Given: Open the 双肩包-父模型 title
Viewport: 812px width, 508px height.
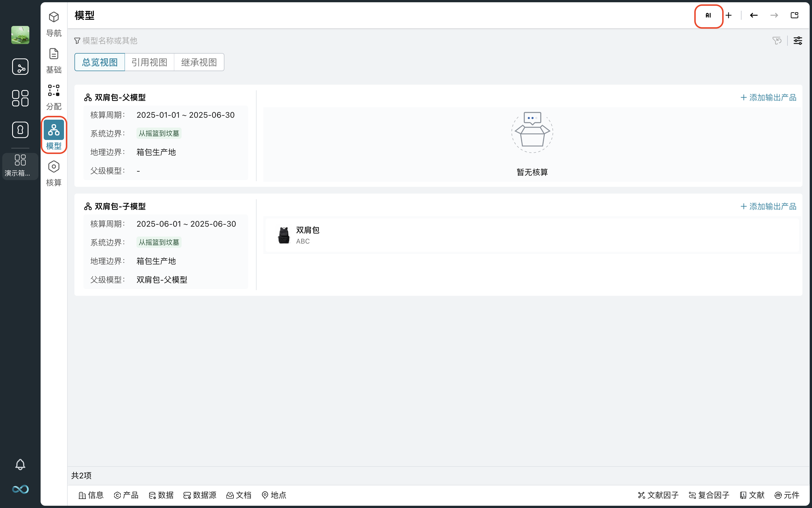Looking at the screenshot, I should 120,97.
